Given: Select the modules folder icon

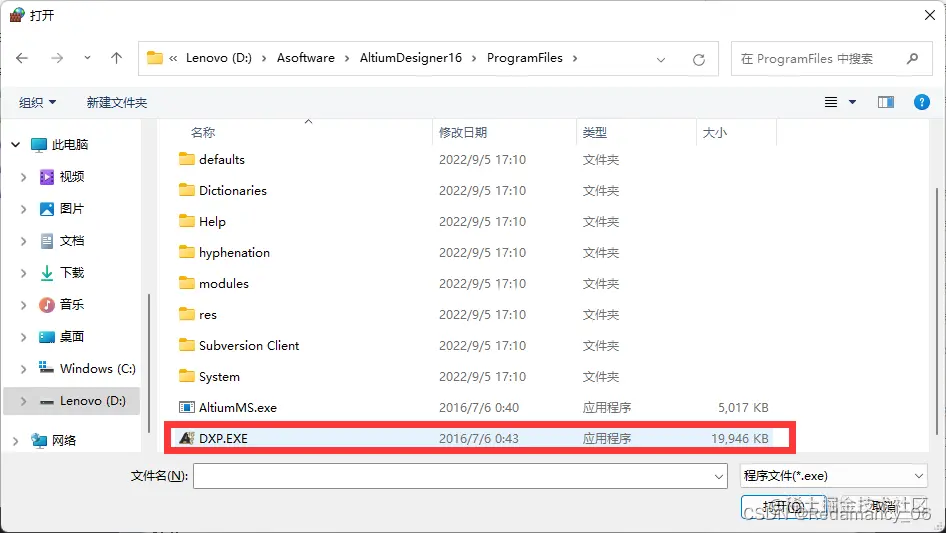Looking at the screenshot, I should [x=186, y=282].
